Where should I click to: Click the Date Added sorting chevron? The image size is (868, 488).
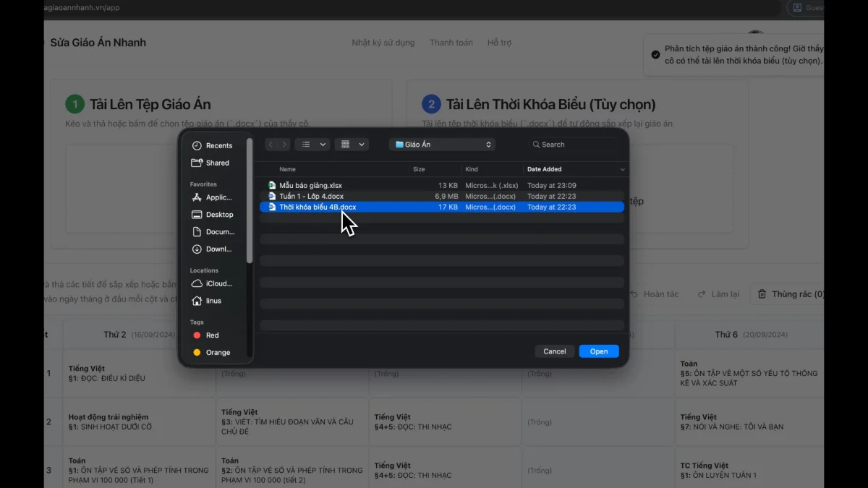pyautogui.click(x=623, y=169)
